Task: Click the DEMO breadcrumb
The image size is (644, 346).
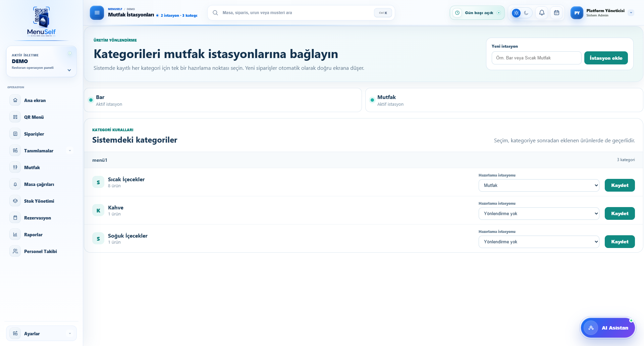Action: tap(131, 9)
